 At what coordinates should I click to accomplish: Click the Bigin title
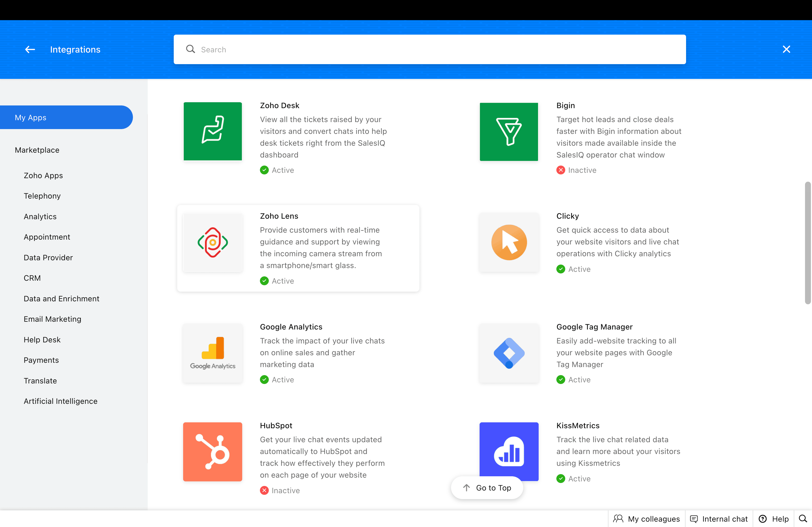click(565, 105)
